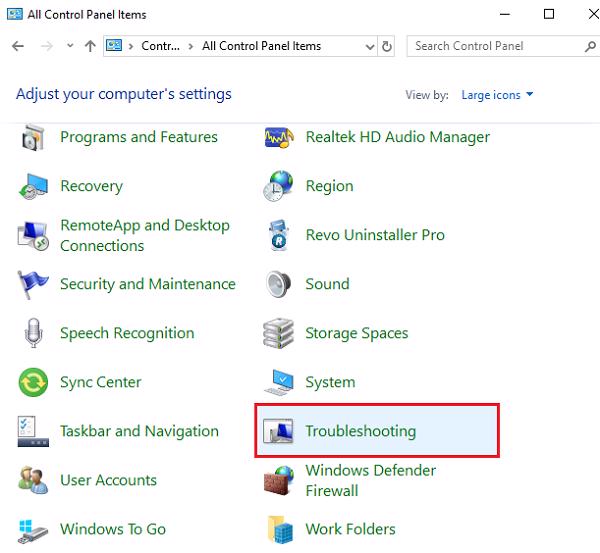
Task: Maximize the Control Panel window
Action: point(549,14)
